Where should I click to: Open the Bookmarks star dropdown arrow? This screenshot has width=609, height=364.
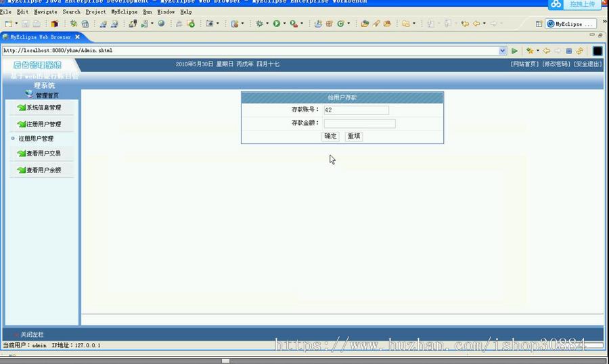[538, 51]
